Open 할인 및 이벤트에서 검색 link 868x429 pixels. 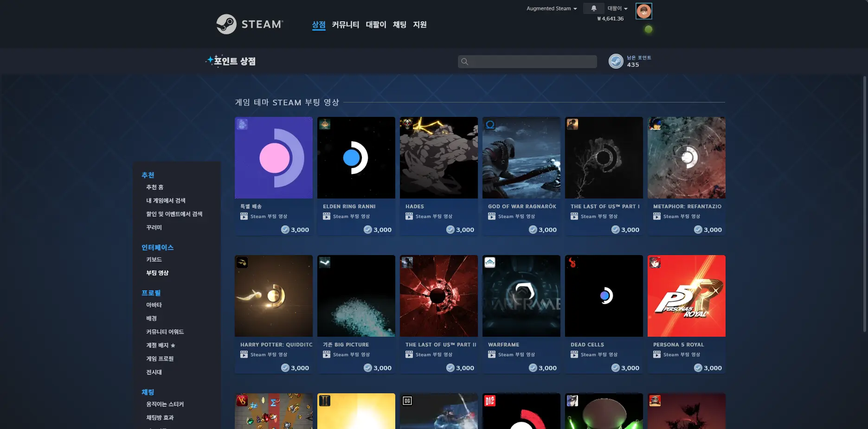[x=174, y=214]
